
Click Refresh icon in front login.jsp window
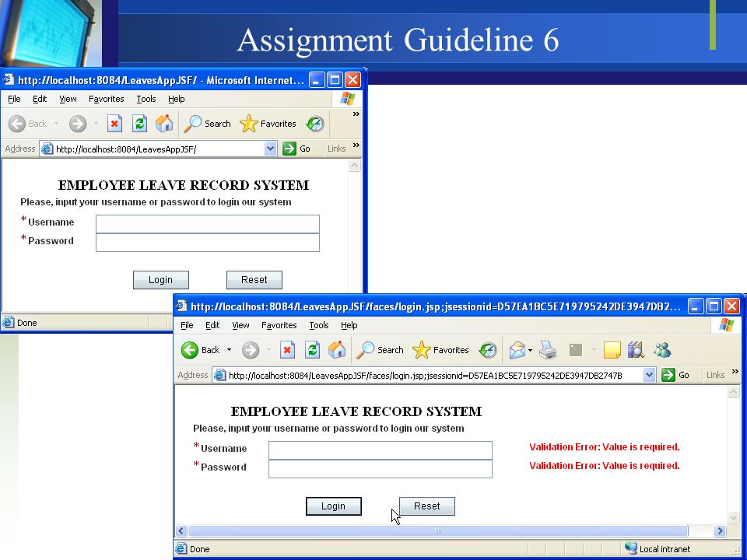click(312, 350)
